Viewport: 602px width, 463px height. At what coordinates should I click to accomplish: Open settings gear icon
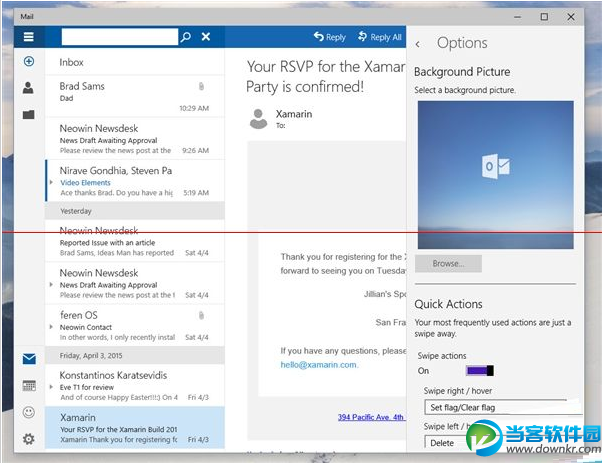28,439
